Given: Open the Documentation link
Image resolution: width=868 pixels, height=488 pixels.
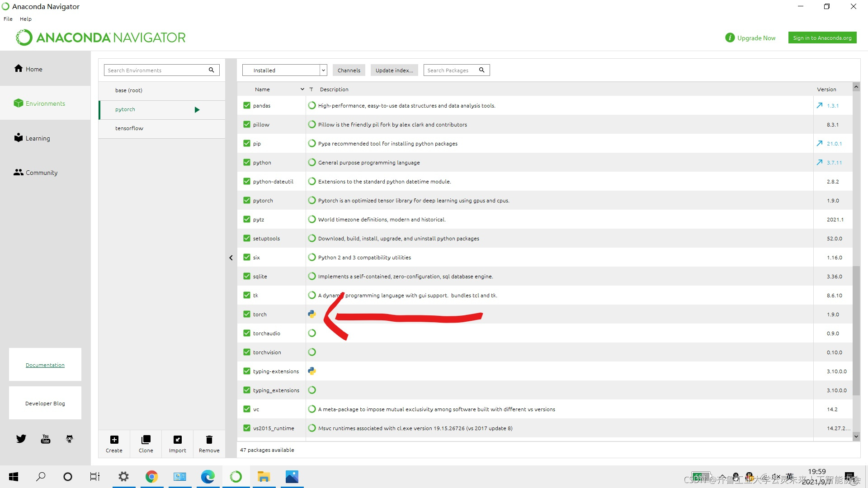Looking at the screenshot, I should (x=45, y=365).
